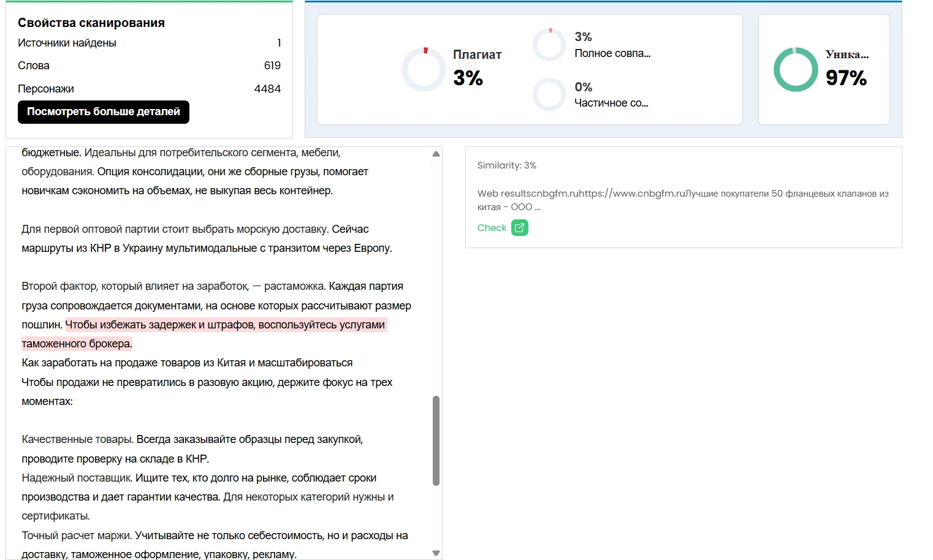Click the "Источники найдены" row

tap(67, 43)
